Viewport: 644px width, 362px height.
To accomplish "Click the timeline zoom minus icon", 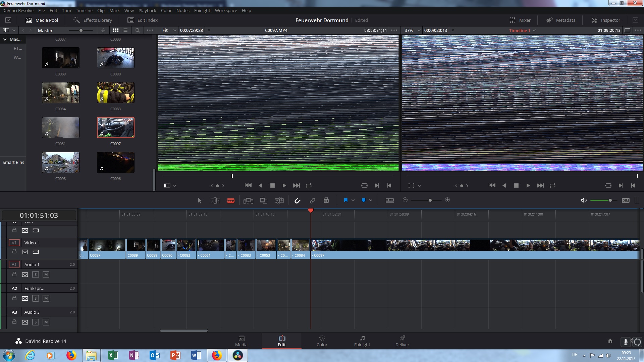I will [405, 200].
